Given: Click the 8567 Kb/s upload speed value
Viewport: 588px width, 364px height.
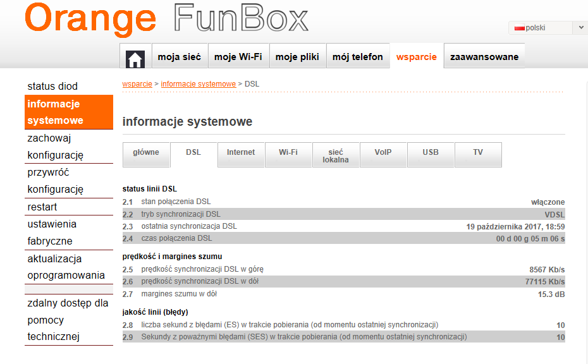Looking at the screenshot, I should (x=547, y=270).
